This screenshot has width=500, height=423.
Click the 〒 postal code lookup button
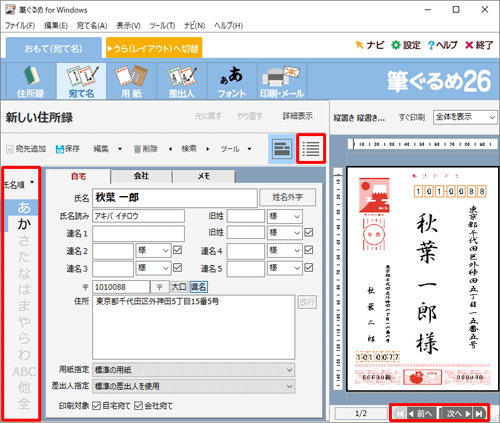pyautogui.click(x=159, y=287)
